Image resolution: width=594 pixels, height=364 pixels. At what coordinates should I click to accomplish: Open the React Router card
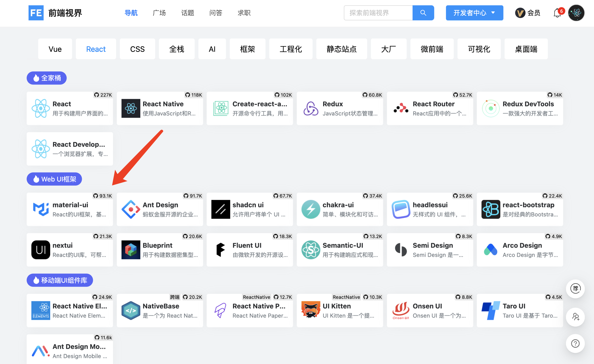430,109
